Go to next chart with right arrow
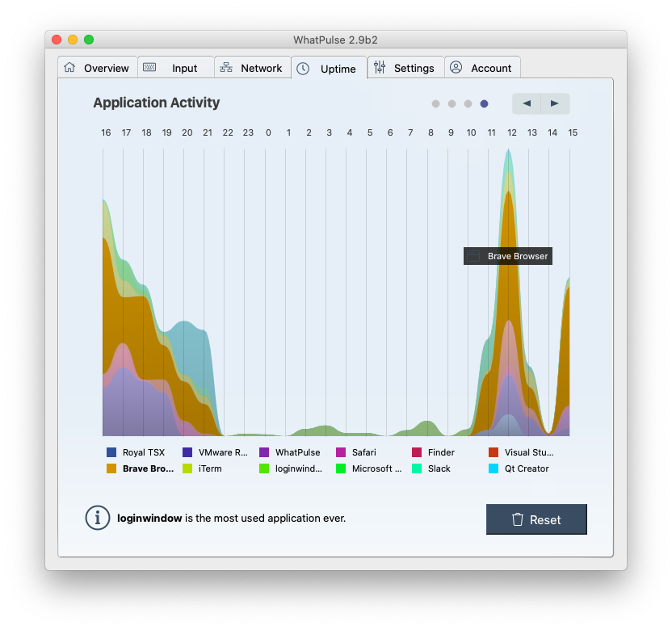 (x=555, y=103)
